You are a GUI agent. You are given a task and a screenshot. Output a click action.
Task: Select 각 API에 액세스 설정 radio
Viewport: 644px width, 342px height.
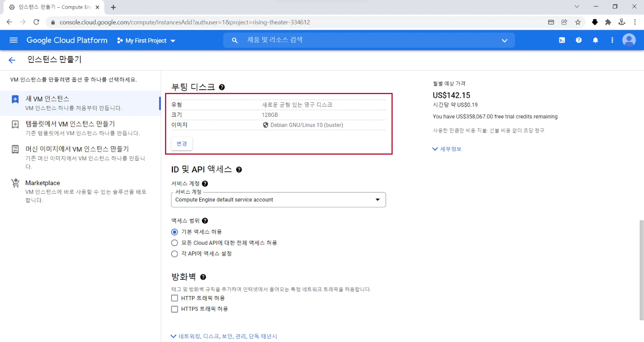click(174, 254)
